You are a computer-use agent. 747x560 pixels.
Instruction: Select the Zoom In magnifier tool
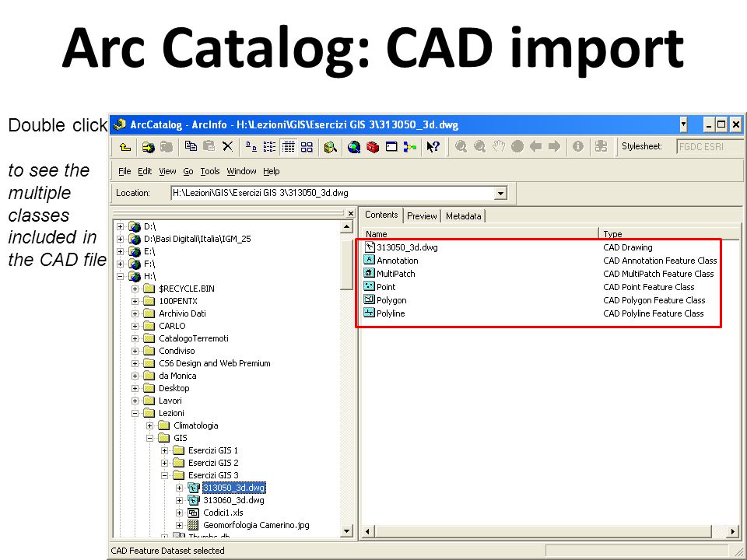tap(461, 147)
